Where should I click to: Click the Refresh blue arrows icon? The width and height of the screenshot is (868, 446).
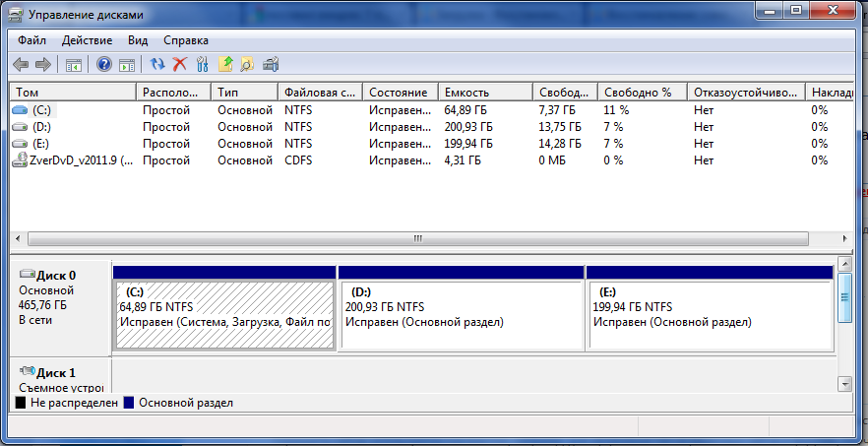pyautogui.click(x=157, y=65)
